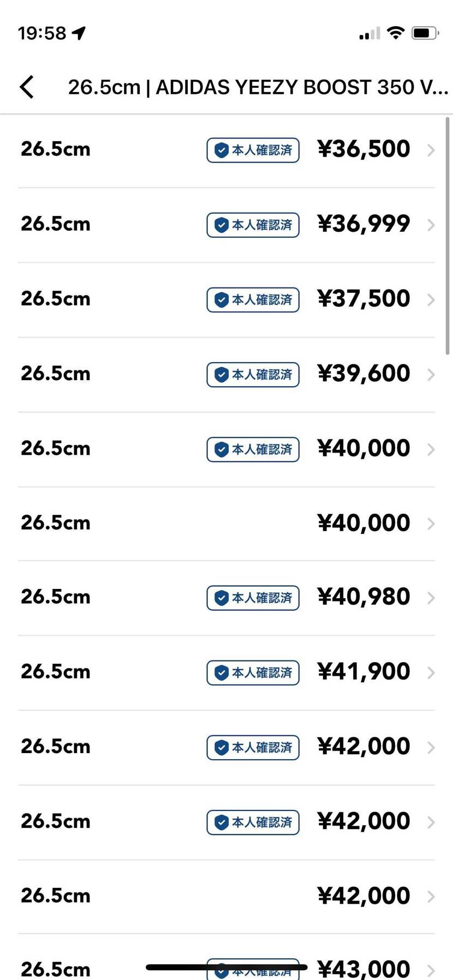Screen dimensions: 453x980
Task: Tap the back arrow in the header
Action: tap(27, 87)
